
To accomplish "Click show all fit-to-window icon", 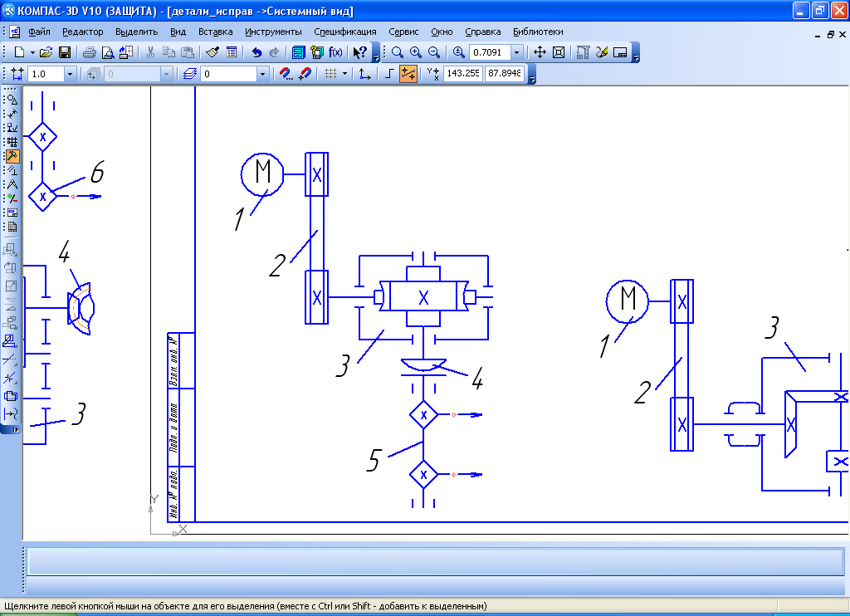I will (559, 52).
